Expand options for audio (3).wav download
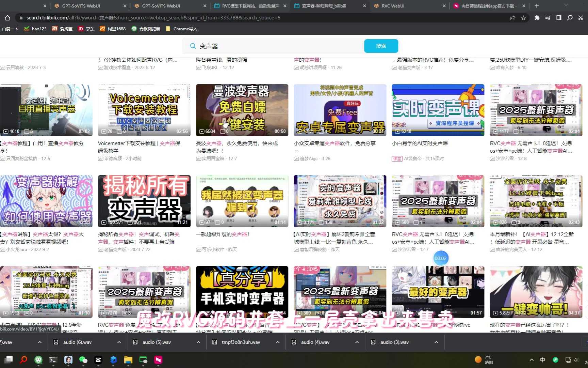 tap(436, 342)
